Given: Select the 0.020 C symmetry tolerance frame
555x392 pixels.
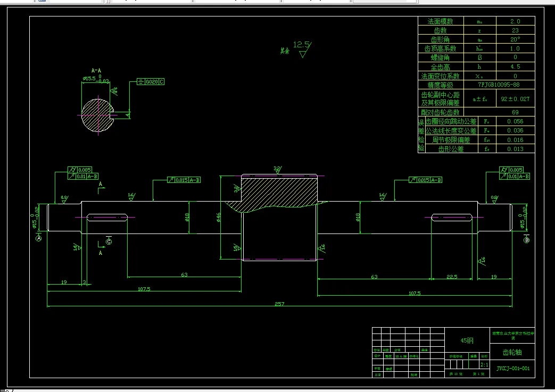Looking at the screenshot, I should coord(151,82).
